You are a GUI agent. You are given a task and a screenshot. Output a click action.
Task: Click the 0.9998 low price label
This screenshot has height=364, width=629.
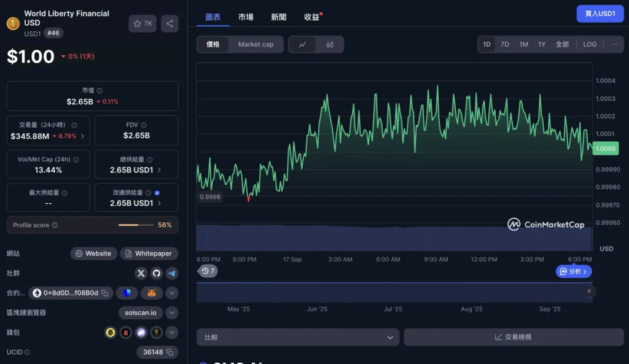(210, 197)
